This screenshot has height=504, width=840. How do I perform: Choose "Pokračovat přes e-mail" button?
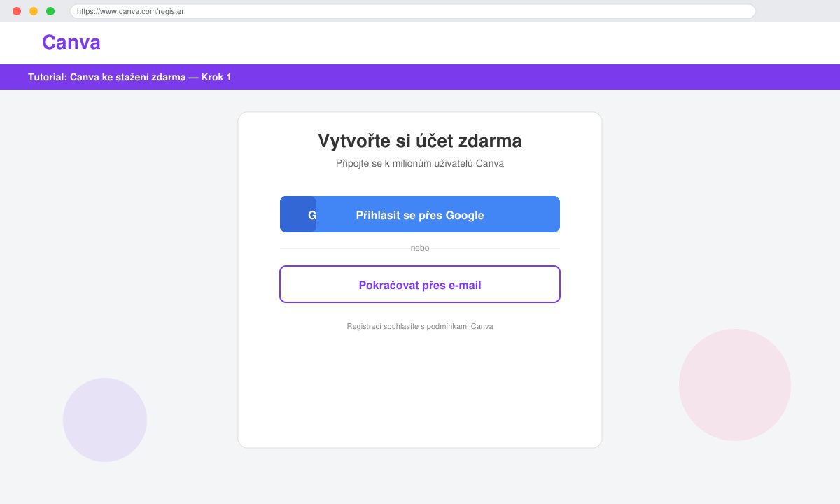[420, 284]
